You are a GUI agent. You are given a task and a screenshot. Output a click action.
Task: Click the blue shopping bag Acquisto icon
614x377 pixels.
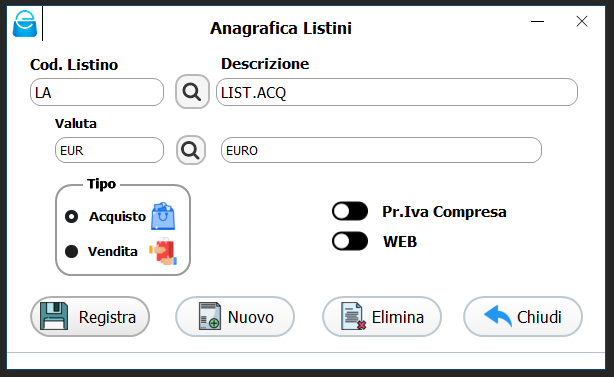(163, 216)
